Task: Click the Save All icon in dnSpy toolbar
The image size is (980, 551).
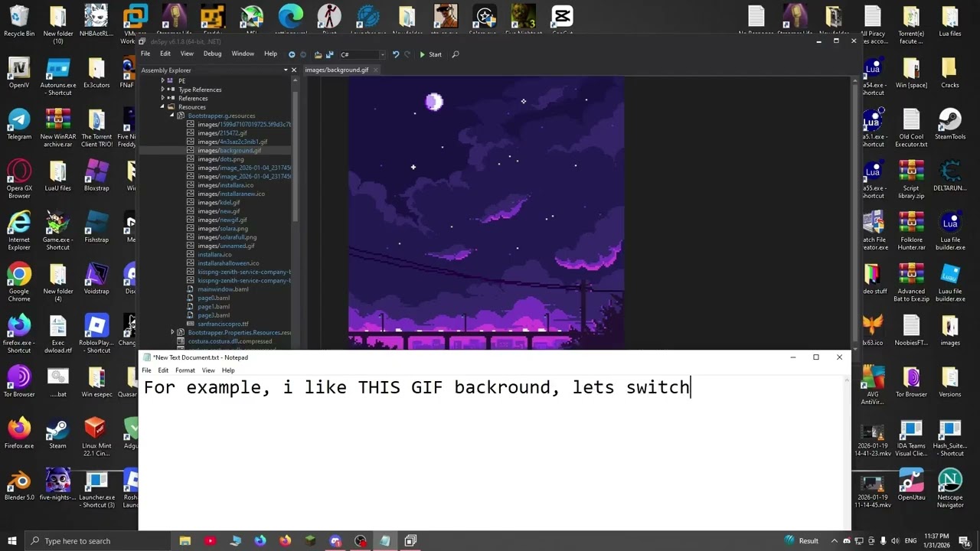Action: tap(329, 54)
